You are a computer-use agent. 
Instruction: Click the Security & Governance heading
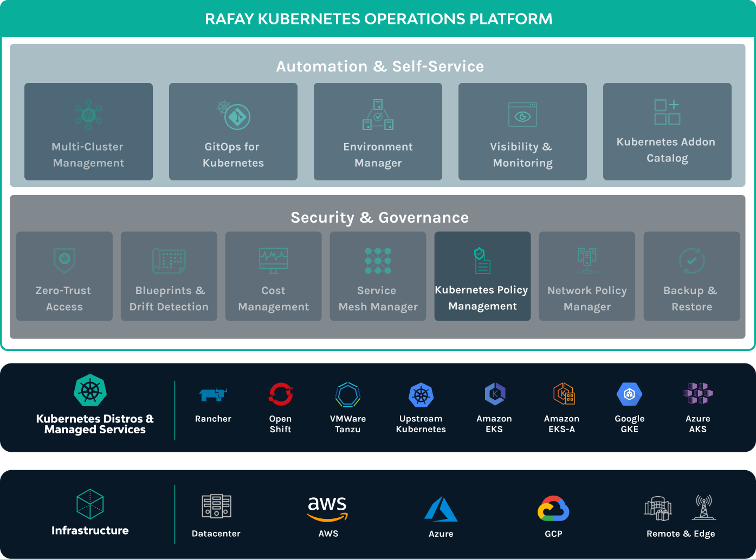380,217
